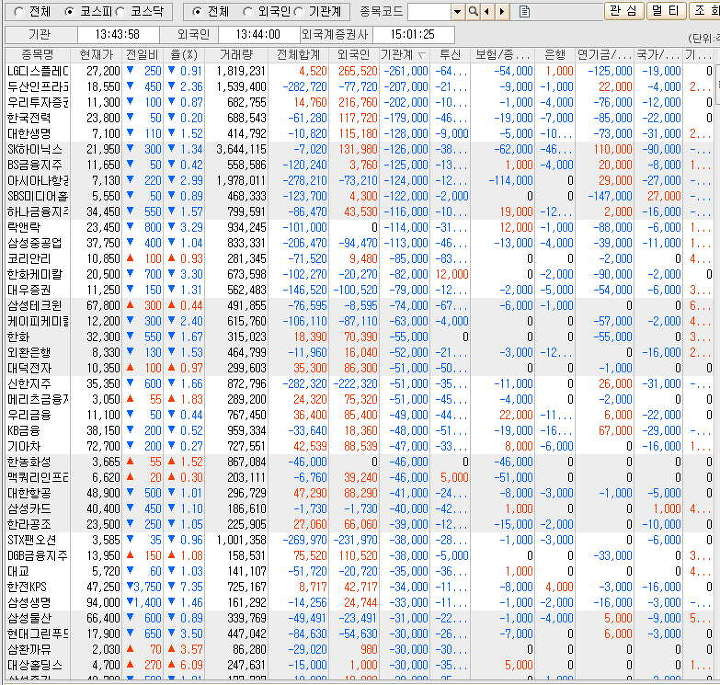720x685 pixels.
Task: Select the 아시아나항공 row name
Action: (x=38, y=180)
